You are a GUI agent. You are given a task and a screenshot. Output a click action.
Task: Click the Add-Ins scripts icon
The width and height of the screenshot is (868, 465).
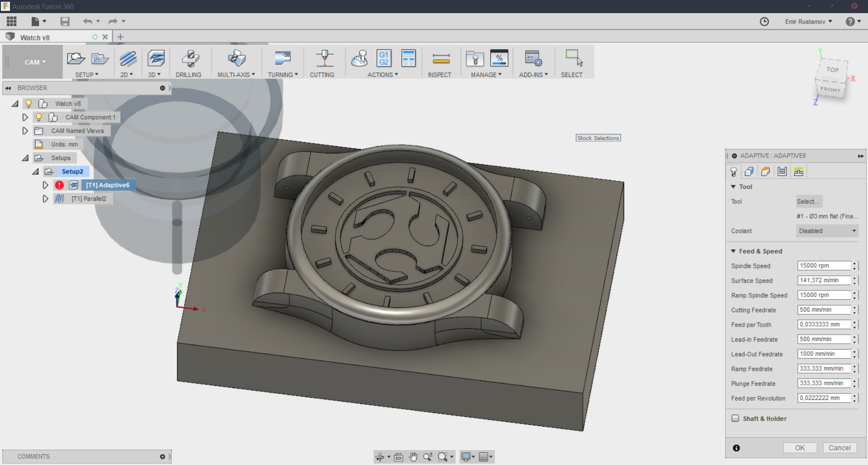[534, 58]
